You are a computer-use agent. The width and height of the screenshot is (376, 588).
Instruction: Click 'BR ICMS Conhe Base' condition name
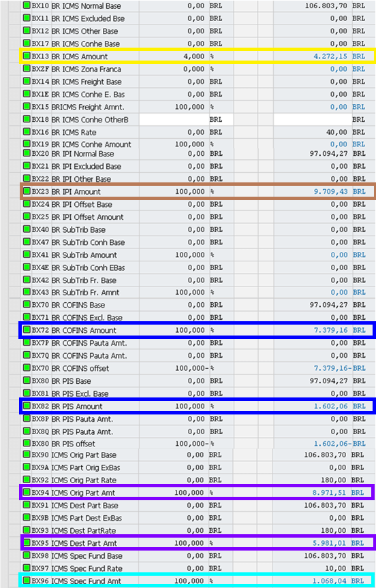click(86, 44)
